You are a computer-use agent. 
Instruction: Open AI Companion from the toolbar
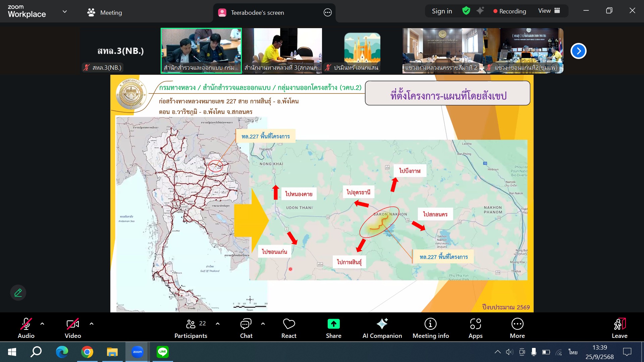point(382,328)
